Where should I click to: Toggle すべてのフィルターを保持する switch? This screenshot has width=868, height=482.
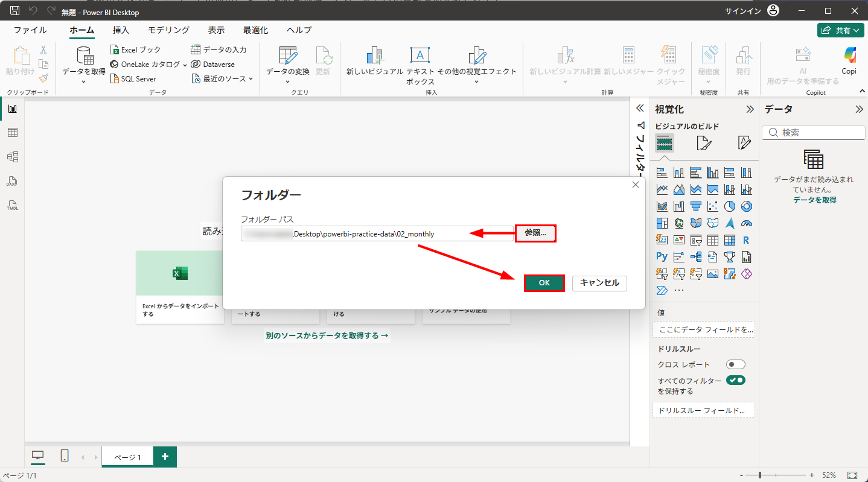(736, 380)
